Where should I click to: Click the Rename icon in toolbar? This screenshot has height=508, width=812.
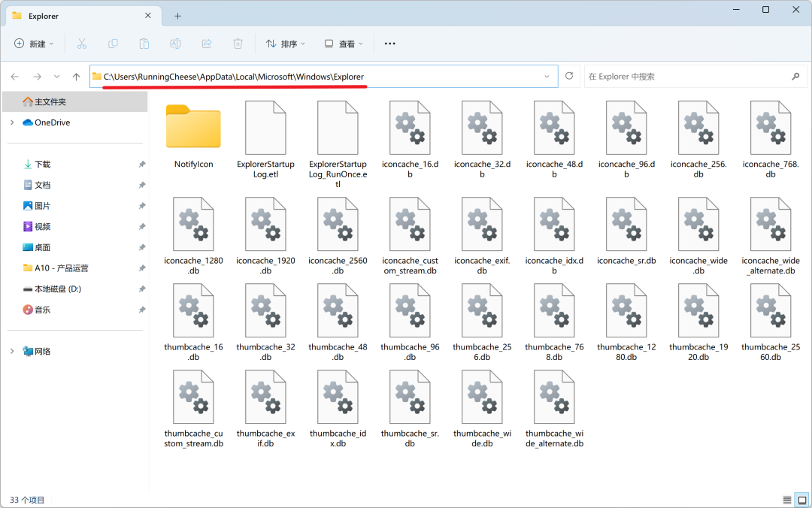(x=175, y=44)
